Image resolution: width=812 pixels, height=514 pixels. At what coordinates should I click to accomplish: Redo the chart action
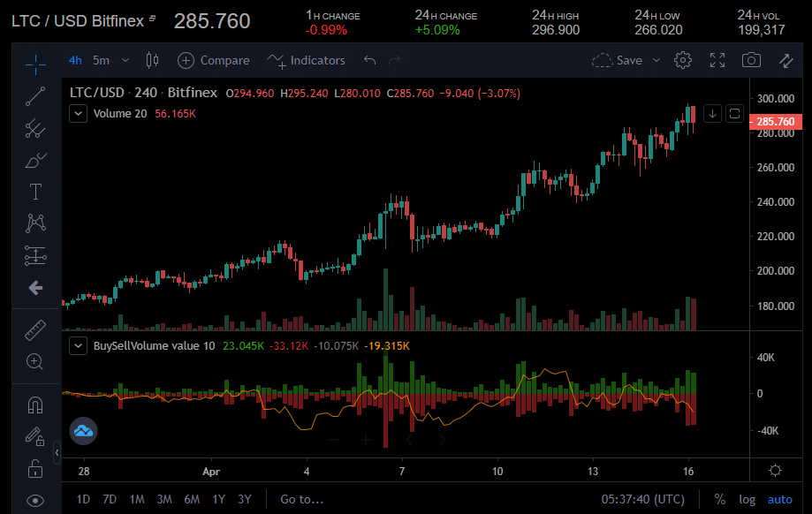point(395,61)
